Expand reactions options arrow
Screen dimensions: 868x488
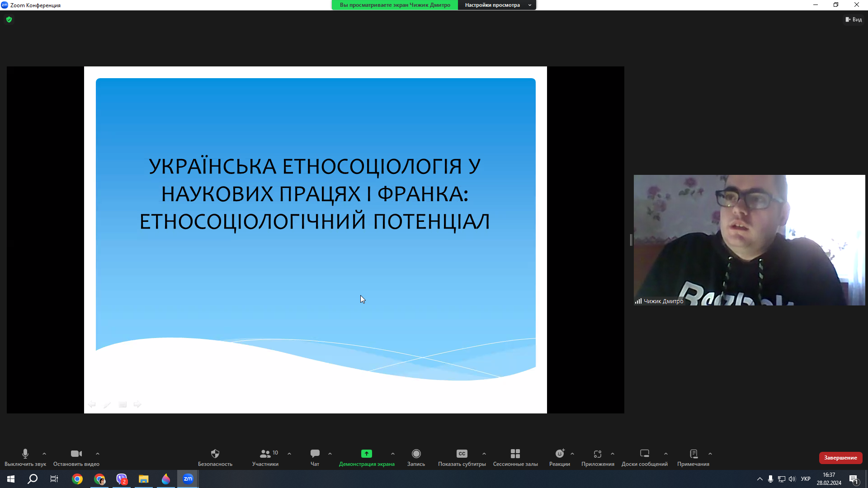572,454
